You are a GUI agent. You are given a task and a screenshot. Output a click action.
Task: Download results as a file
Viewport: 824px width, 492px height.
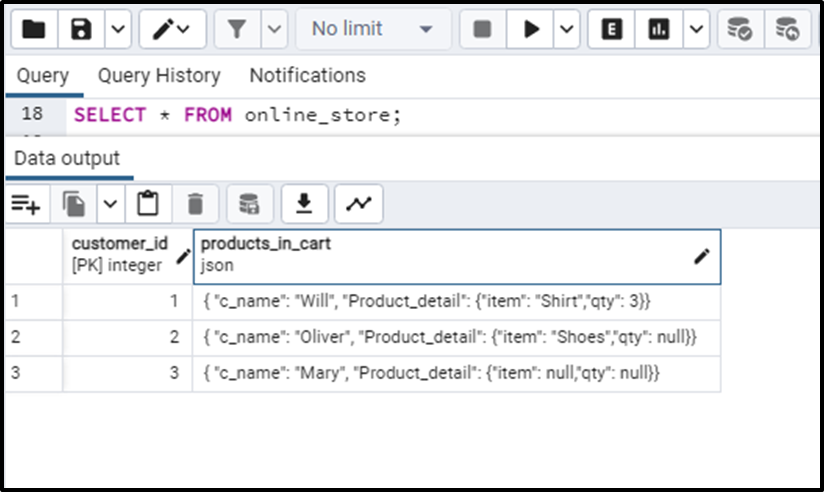pyautogui.click(x=304, y=204)
